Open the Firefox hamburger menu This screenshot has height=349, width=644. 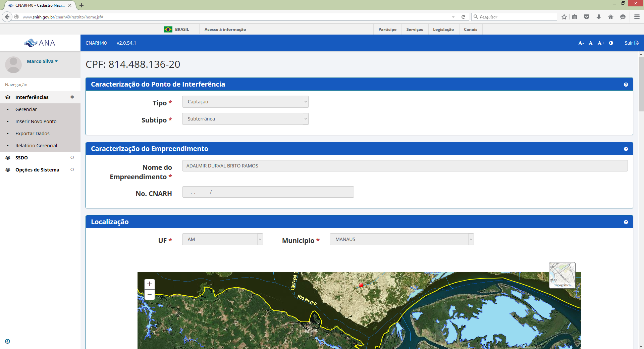pyautogui.click(x=637, y=17)
